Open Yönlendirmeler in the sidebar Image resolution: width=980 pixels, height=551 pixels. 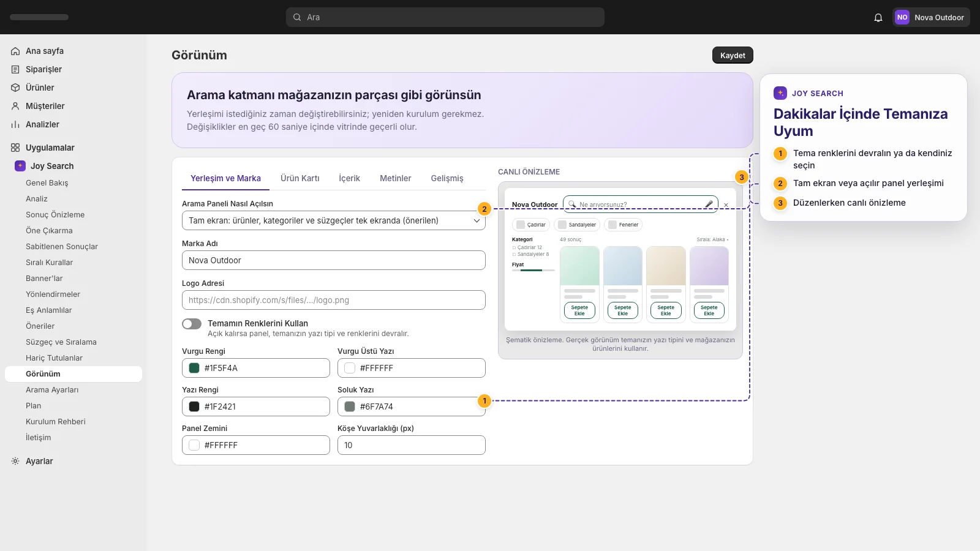[53, 294]
